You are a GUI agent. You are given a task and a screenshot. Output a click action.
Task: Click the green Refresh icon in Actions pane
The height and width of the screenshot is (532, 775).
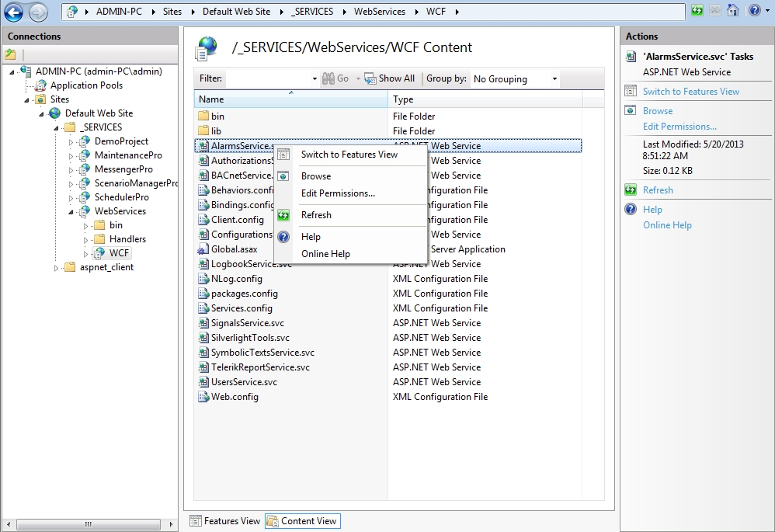[x=630, y=190]
